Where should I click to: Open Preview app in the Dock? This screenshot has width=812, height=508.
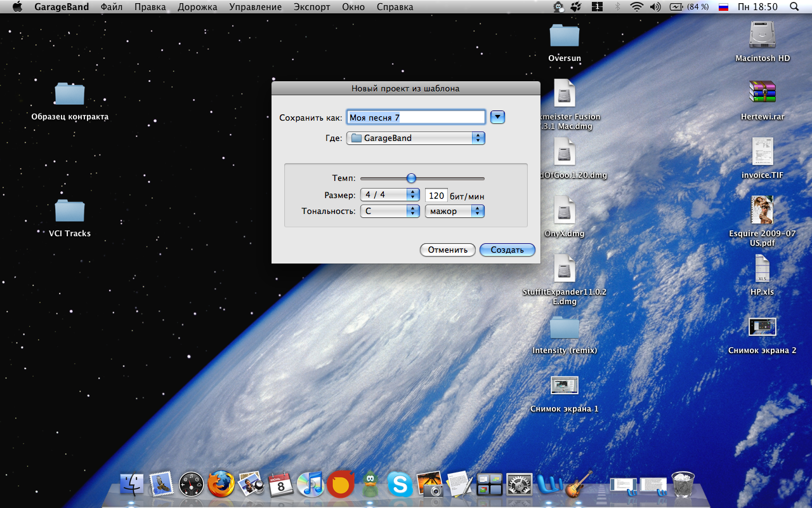point(251,485)
